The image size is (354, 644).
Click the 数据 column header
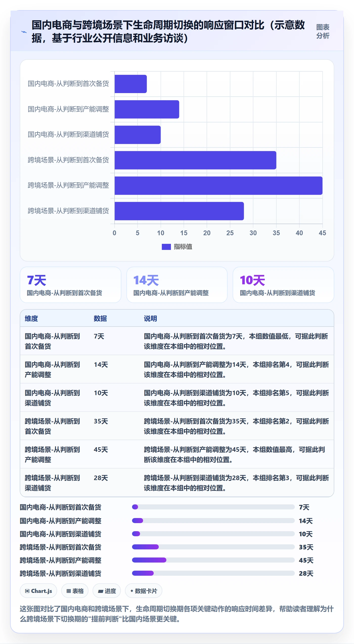pos(100,318)
